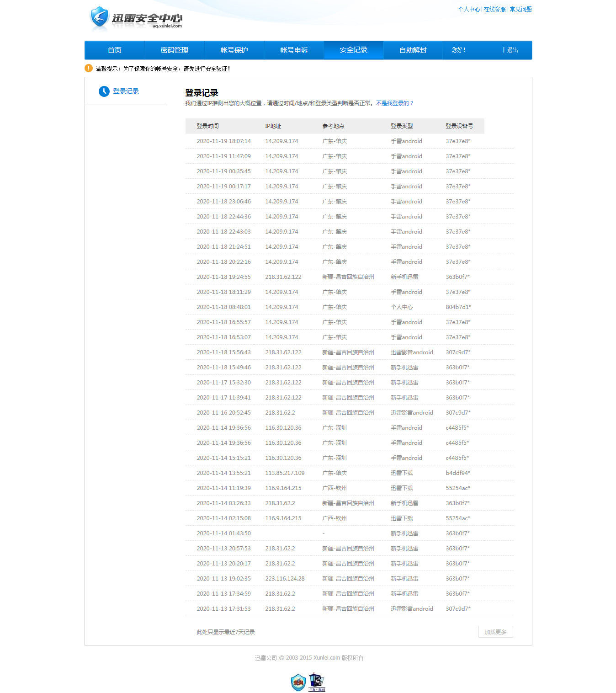Open the 密码管理 tab

(175, 50)
